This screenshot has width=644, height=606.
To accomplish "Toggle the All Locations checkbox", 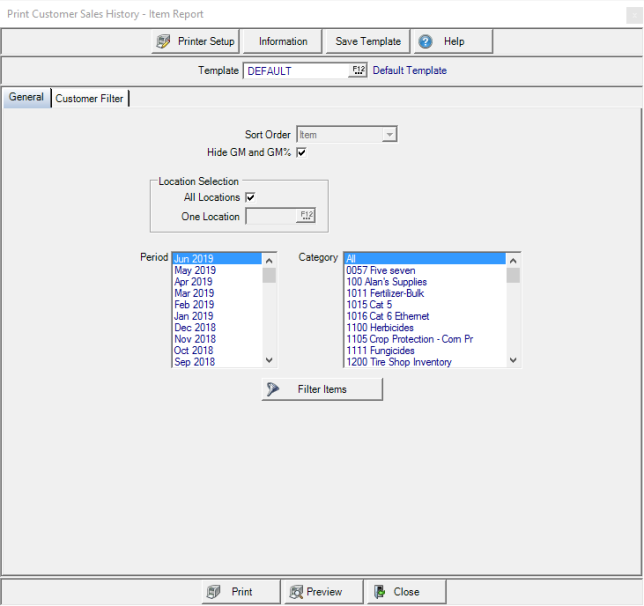I will 250,198.
